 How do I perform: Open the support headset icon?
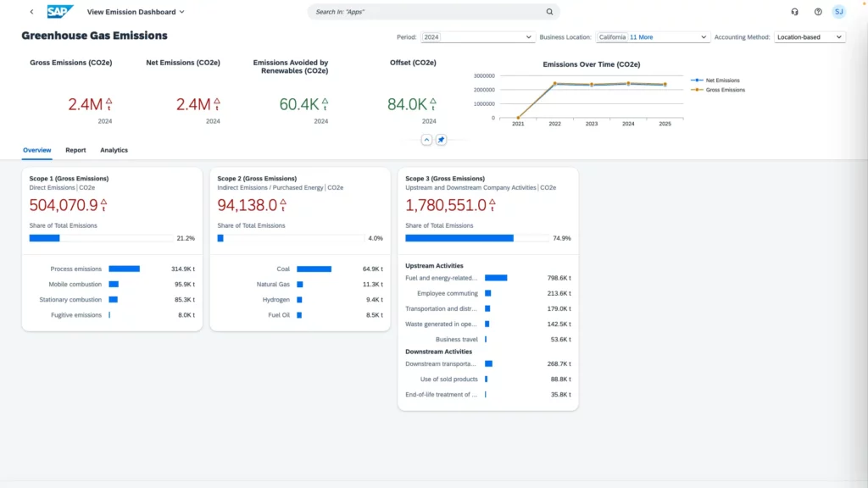[794, 12]
